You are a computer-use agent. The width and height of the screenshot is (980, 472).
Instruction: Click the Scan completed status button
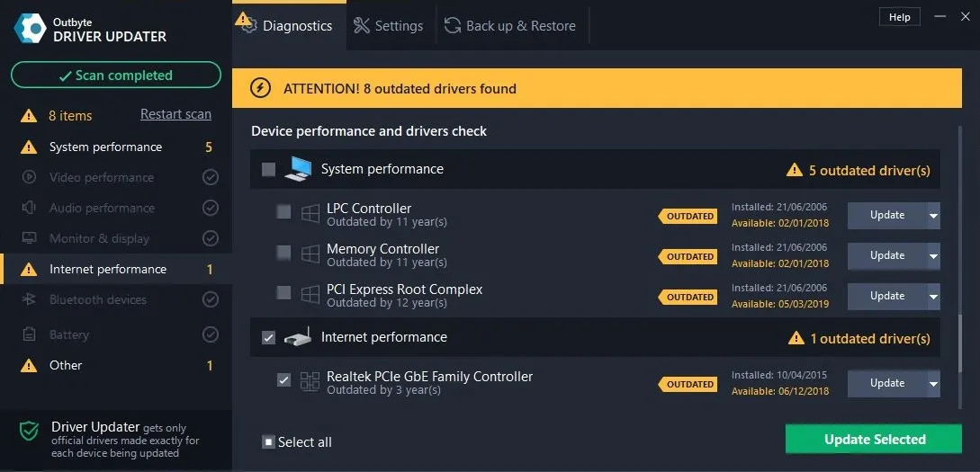(x=116, y=75)
